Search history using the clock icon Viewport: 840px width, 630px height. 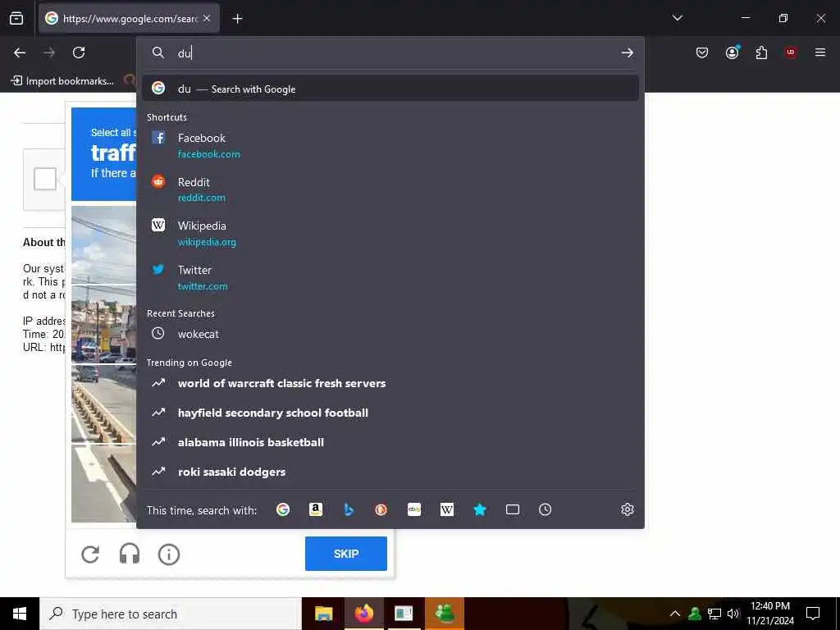545,509
